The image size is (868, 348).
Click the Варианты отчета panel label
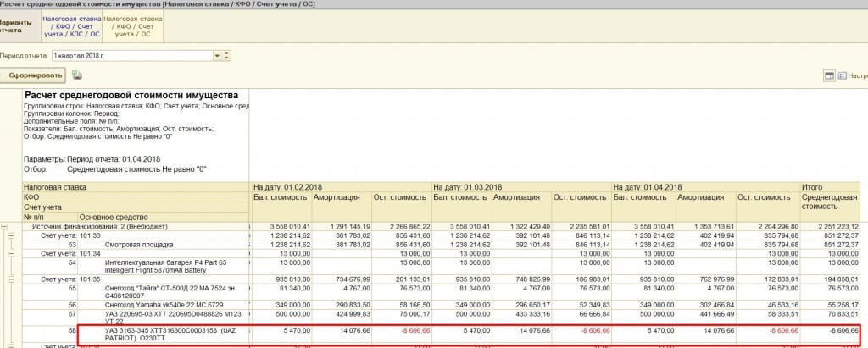(x=19, y=25)
